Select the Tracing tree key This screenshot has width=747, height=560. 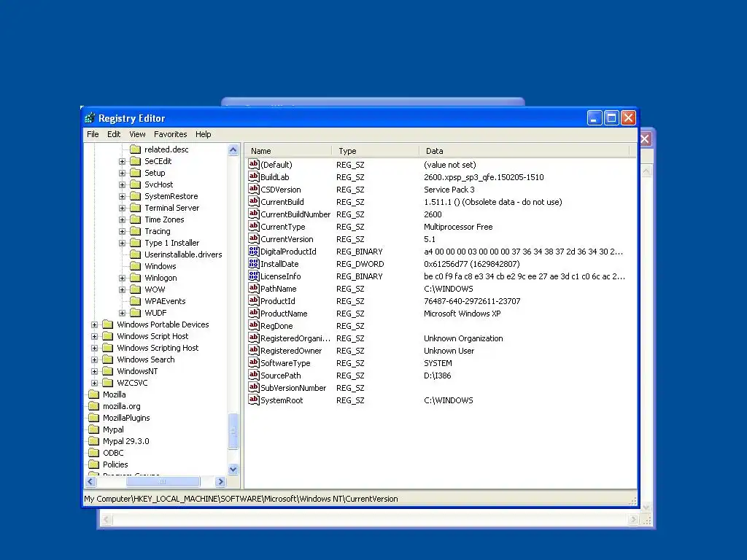pyautogui.click(x=158, y=231)
